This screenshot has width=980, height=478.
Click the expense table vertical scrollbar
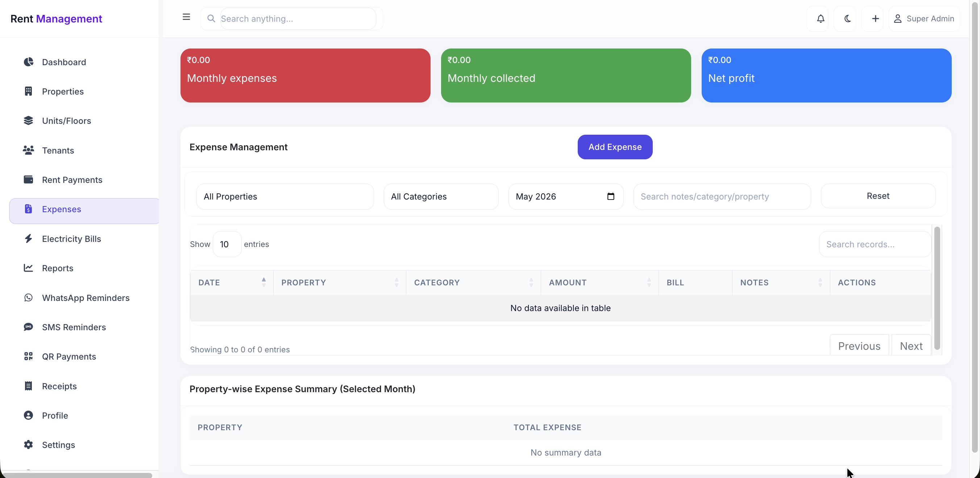(937, 288)
